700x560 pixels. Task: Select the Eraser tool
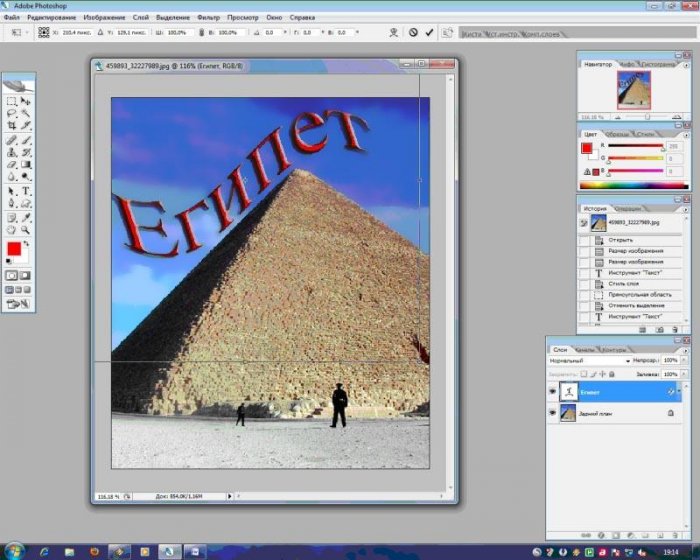click(11, 165)
